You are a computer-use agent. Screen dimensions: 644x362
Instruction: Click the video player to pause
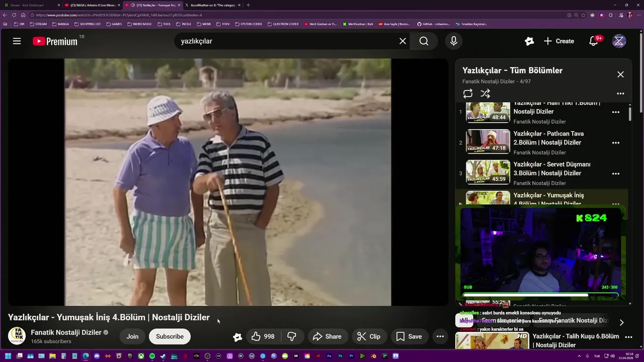pos(227,182)
